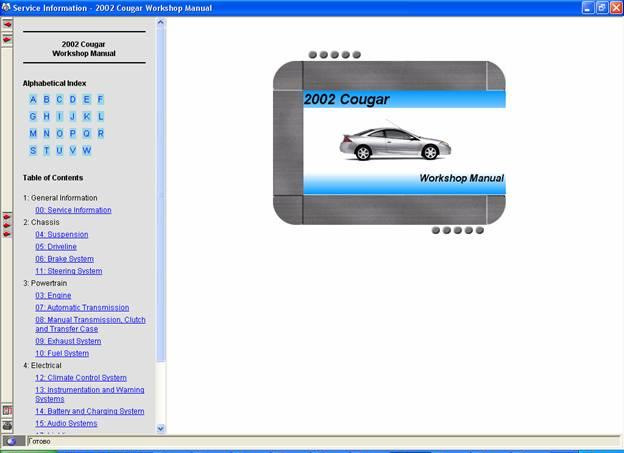Screen dimensions: 624x453
Task: Open alphabetical index letter S
Action: 33,150
